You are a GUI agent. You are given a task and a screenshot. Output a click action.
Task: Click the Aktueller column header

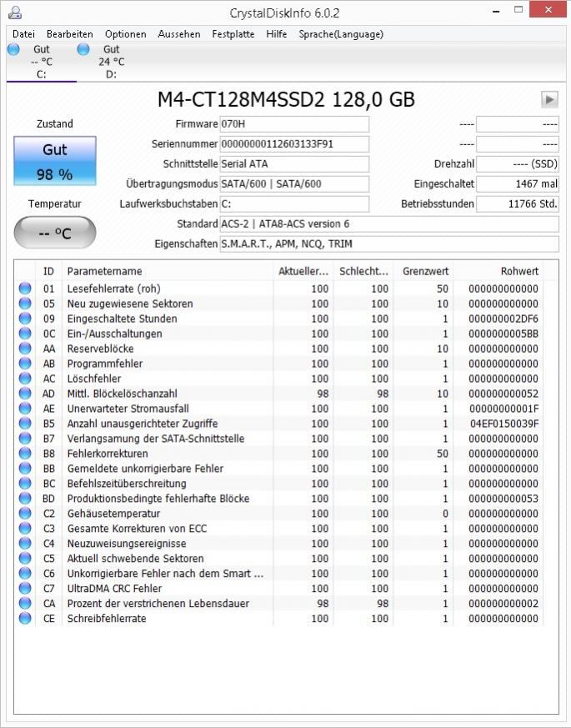303,271
